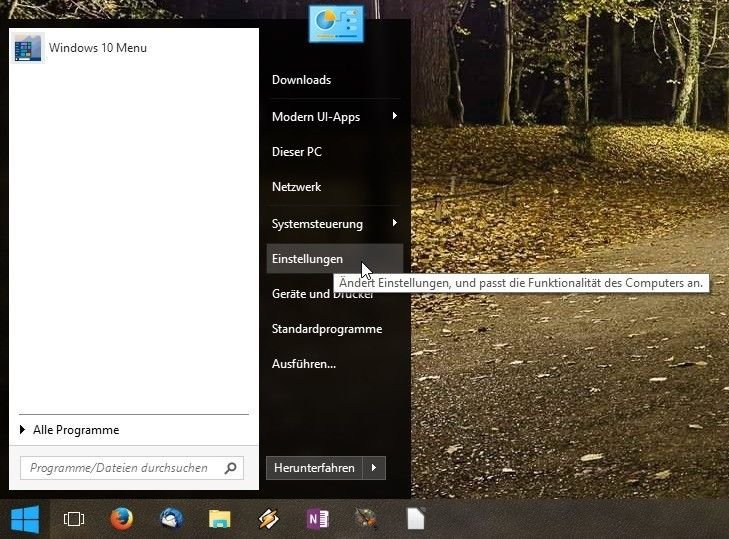Expand the Modern UI-Apps submenu arrow
Screen dimensions: 729x539
click(x=395, y=115)
